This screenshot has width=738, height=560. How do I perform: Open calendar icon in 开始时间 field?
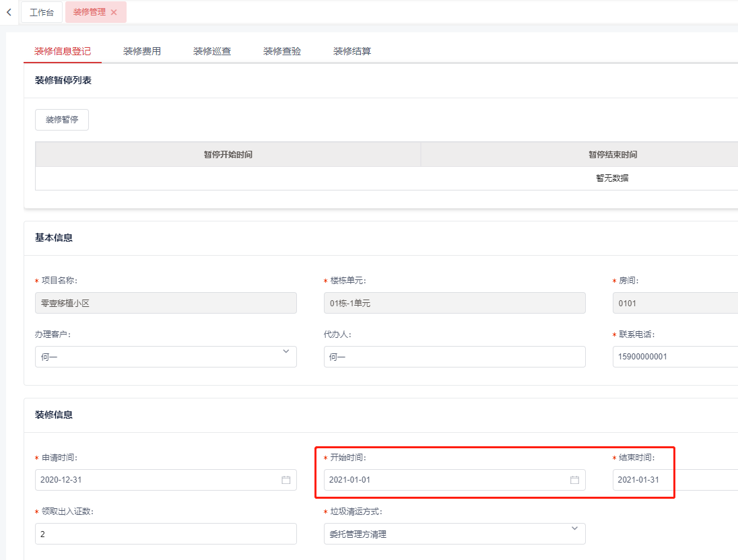click(x=574, y=480)
